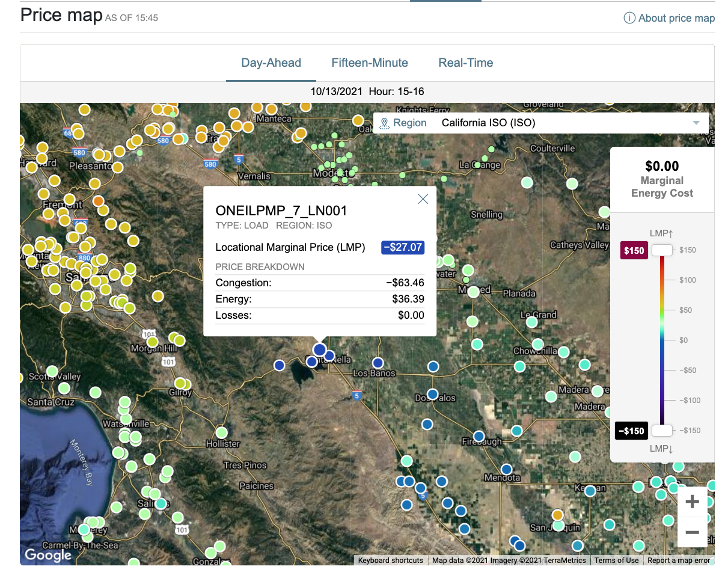Screen dimensions: 728x578
Task: Switch to the Day-Ahead tab
Action: pyautogui.click(x=271, y=63)
